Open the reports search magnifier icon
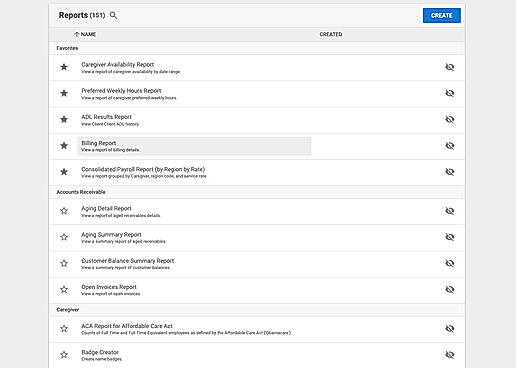The image size is (516, 368). 113,15
